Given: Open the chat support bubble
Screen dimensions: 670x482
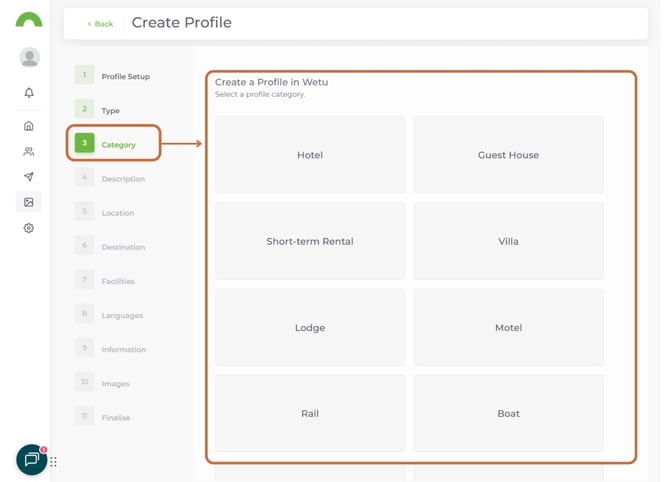Looking at the screenshot, I should point(31,459).
